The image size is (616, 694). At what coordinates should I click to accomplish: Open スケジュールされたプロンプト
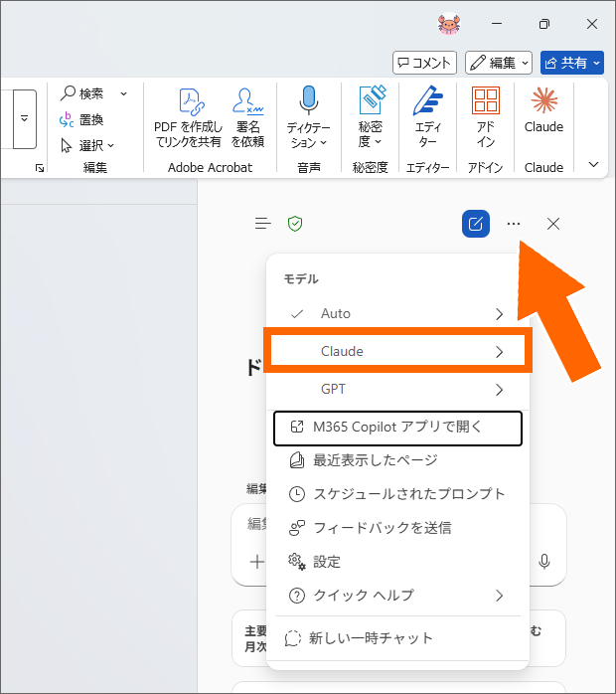[x=396, y=494]
